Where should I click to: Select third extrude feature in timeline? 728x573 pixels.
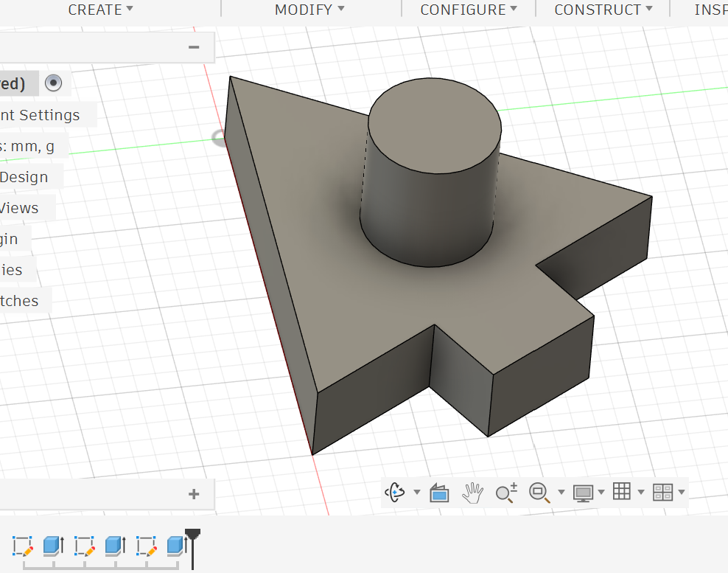click(x=176, y=546)
